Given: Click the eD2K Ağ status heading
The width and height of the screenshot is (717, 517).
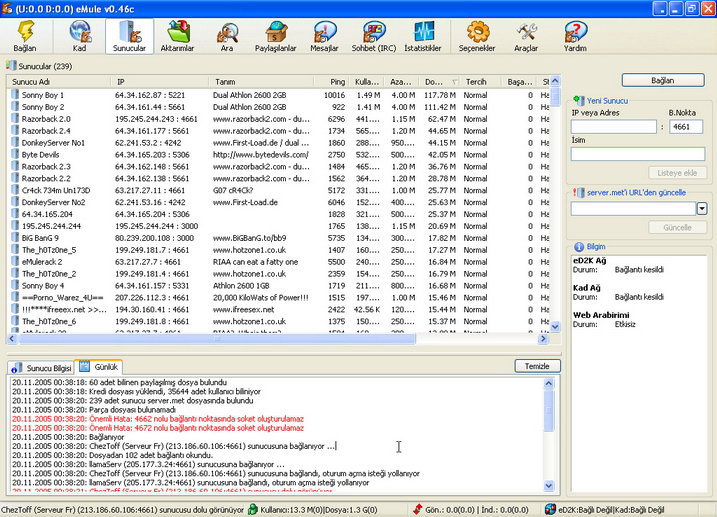Looking at the screenshot, I should 589,261.
